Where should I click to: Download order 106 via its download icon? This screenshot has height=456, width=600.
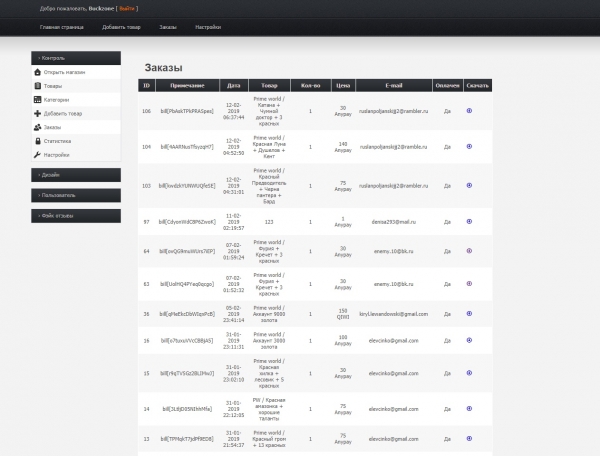tap(470, 110)
